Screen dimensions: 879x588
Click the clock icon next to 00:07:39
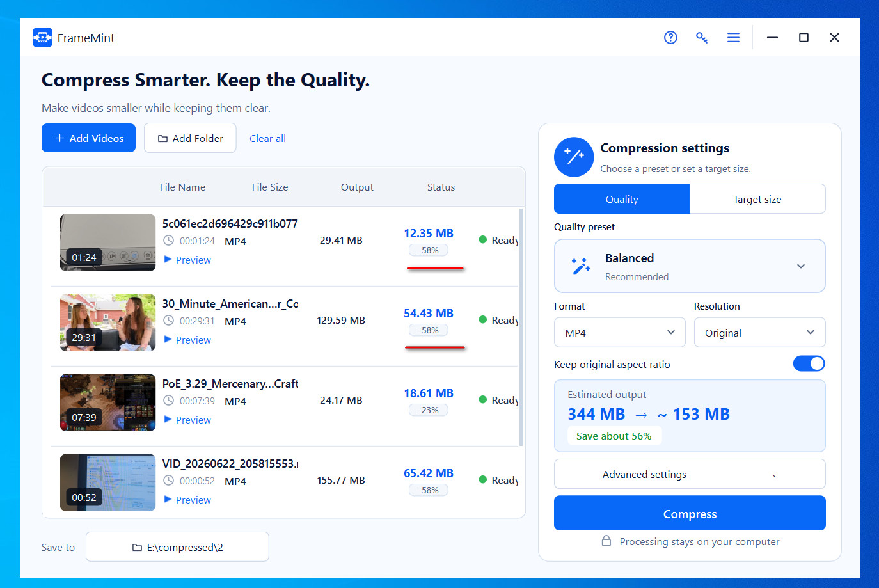(168, 401)
